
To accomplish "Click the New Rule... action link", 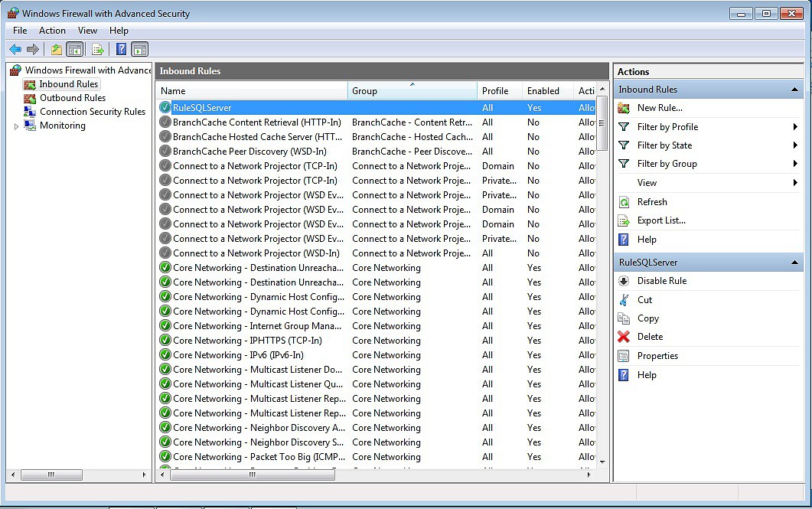I will (x=660, y=108).
